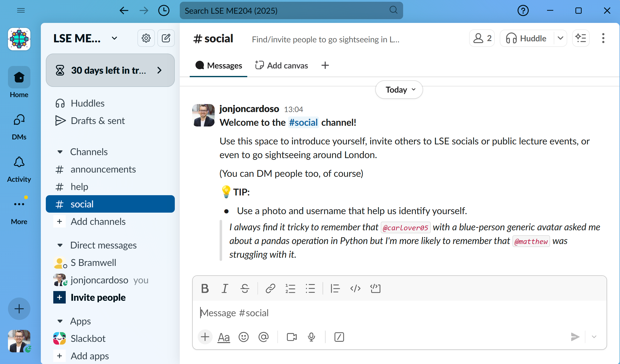
Task: Toggle bold formatting
Action: (205, 289)
